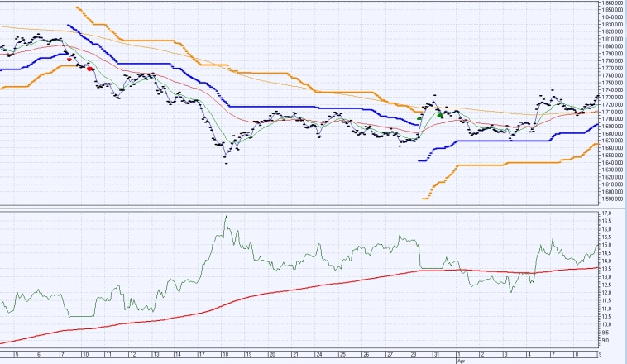This screenshot has width=627, height=364.
Task: Click indicator axis value "15,0"
Action: pyautogui.click(x=607, y=245)
